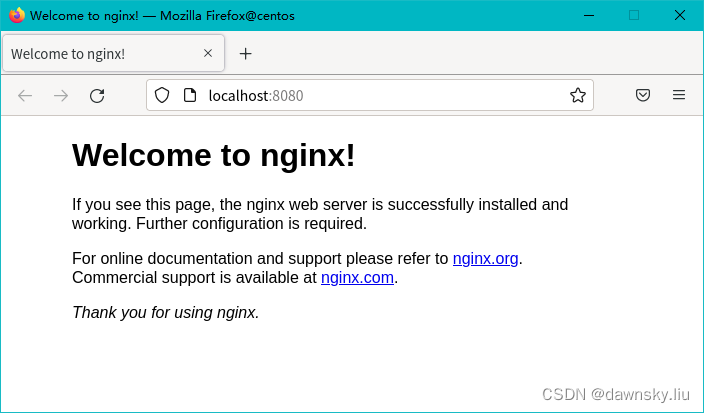
Task: Maximize the Firefox window
Action: (x=634, y=15)
